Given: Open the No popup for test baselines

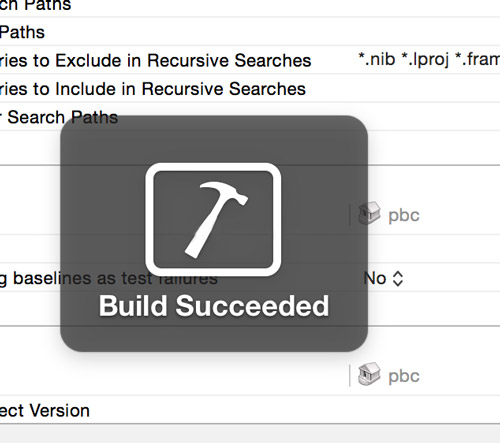Looking at the screenshot, I should 383,278.
